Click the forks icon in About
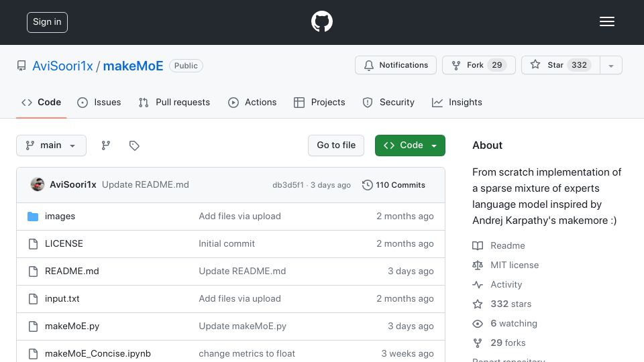Image resolution: width=644 pixels, height=362 pixels. [478, 343]
